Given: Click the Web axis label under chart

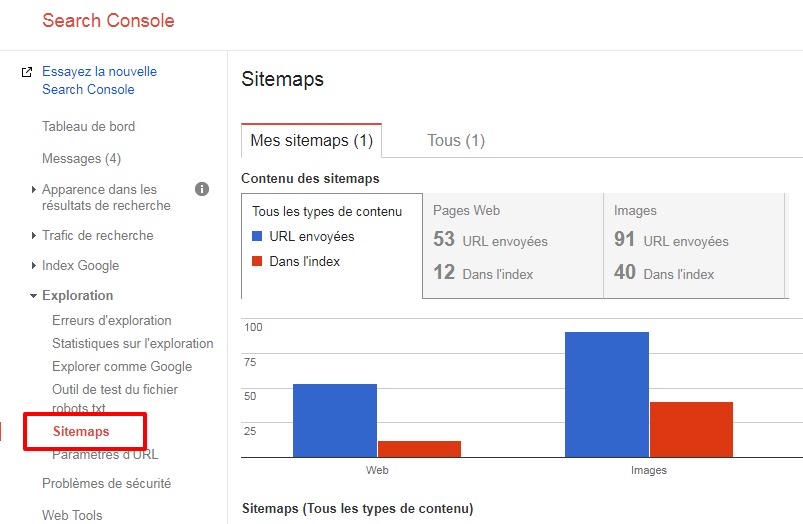Looking at the screenshot, I should tap(377, 470).
